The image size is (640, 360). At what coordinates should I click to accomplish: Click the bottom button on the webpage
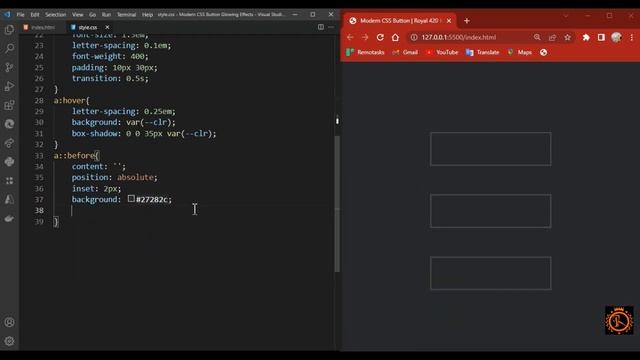[491, 273]
